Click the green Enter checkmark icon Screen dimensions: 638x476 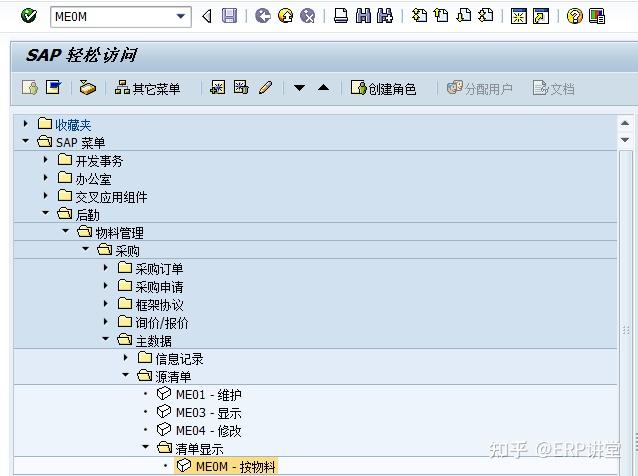tap(28, 16)
